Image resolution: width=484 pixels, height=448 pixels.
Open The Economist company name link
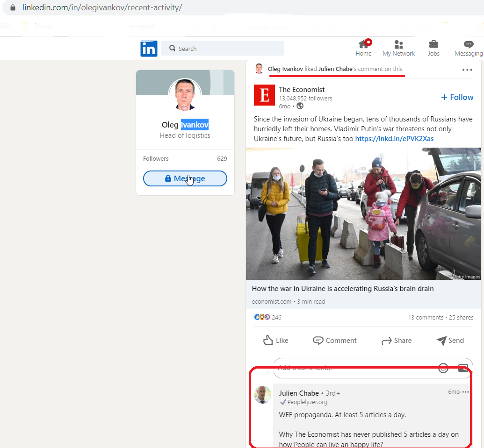[x=302, y=89]
